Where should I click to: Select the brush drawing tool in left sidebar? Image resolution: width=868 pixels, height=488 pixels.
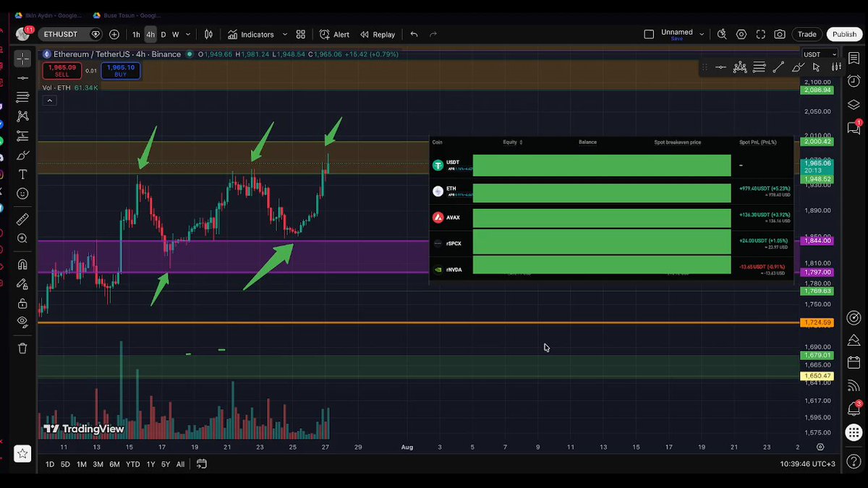coord(22,155)
